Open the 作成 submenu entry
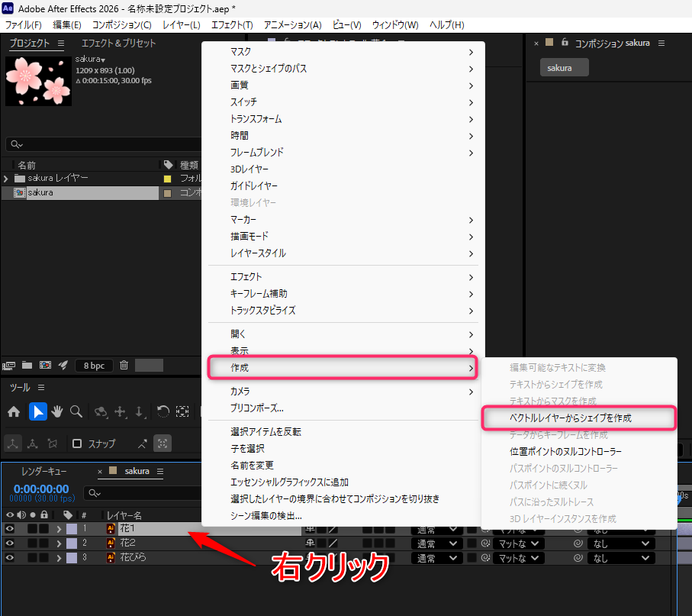Screen dimensions: 692x616 343,367
